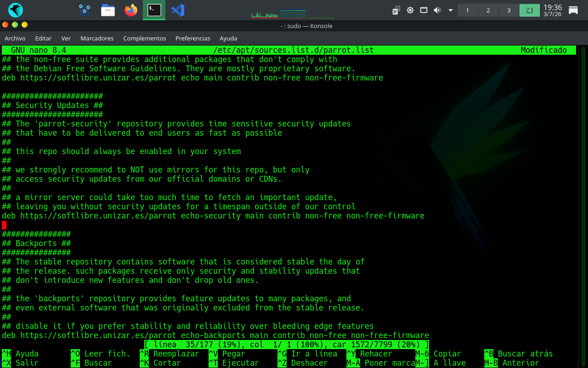Switch to virtual desktop 1
This screenshot has width=588, height=368.
pyautogui.click(x=468, y=10)
